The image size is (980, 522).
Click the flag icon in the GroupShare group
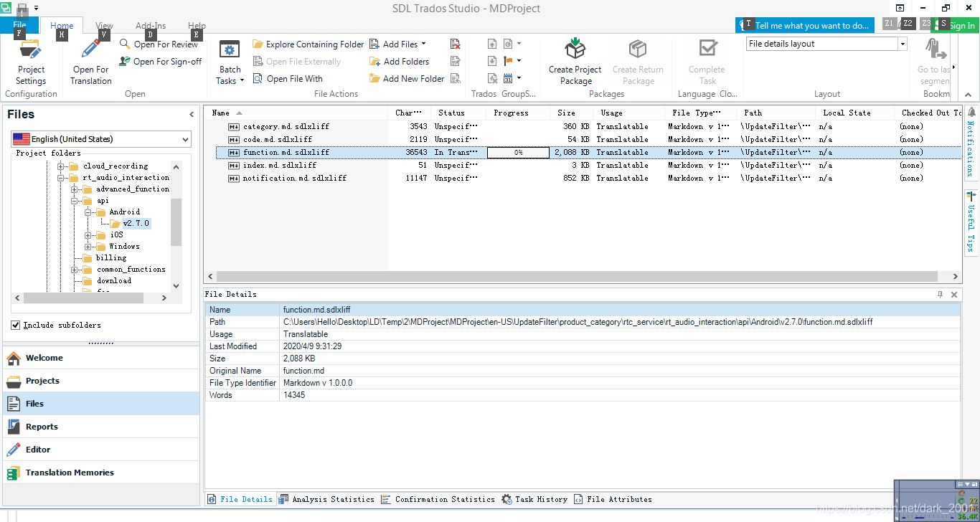tap(508, 61)
